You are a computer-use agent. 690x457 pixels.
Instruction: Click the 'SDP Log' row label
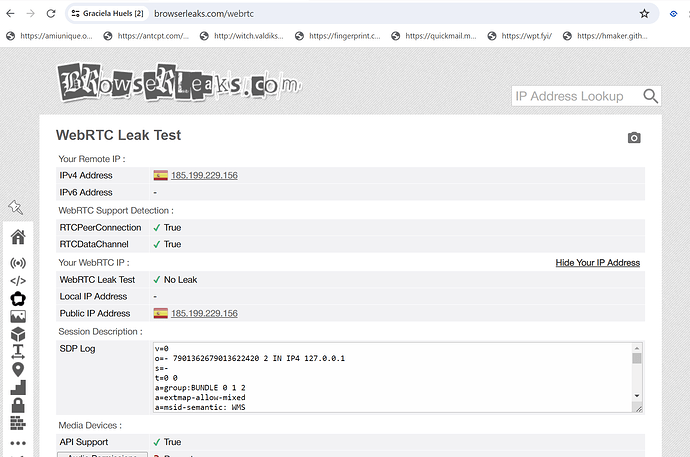[77, 349]
